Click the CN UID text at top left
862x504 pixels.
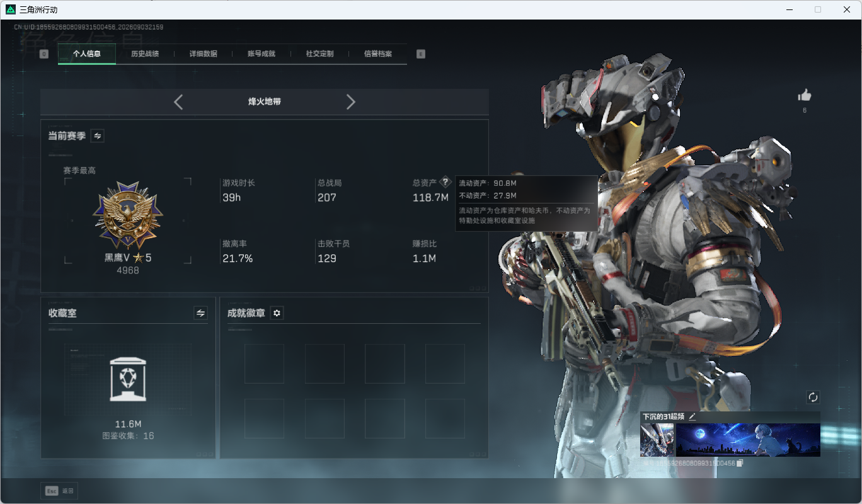[89, 27]
